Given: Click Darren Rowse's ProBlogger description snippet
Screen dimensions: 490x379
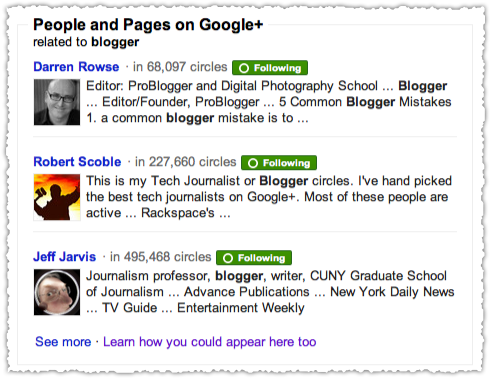Looking at the screenshot, I should [x=269, y=102].
